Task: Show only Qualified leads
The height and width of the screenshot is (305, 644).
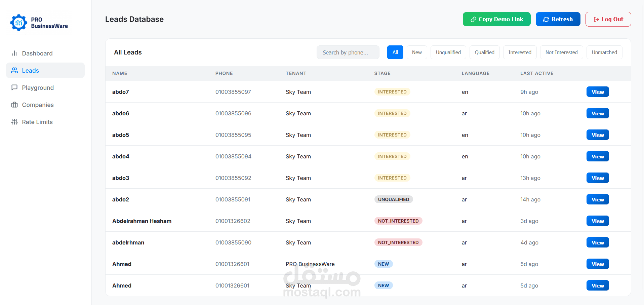Action: coord(485,52)
